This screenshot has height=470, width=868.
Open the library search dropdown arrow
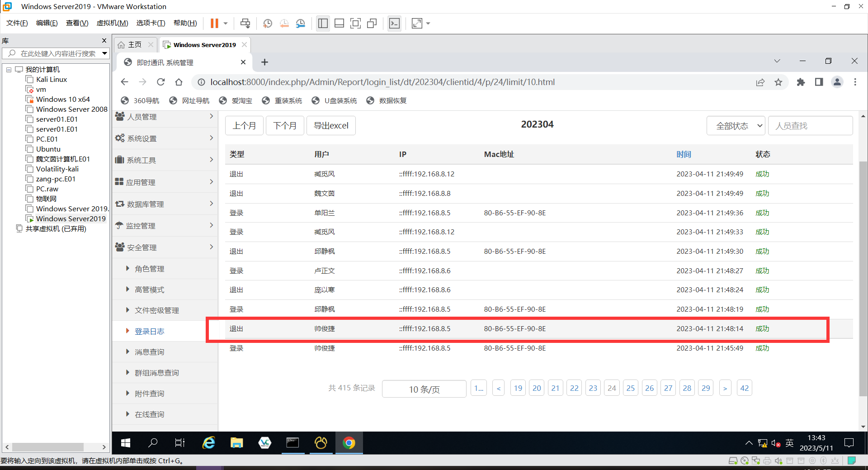[x=104, y=53]
